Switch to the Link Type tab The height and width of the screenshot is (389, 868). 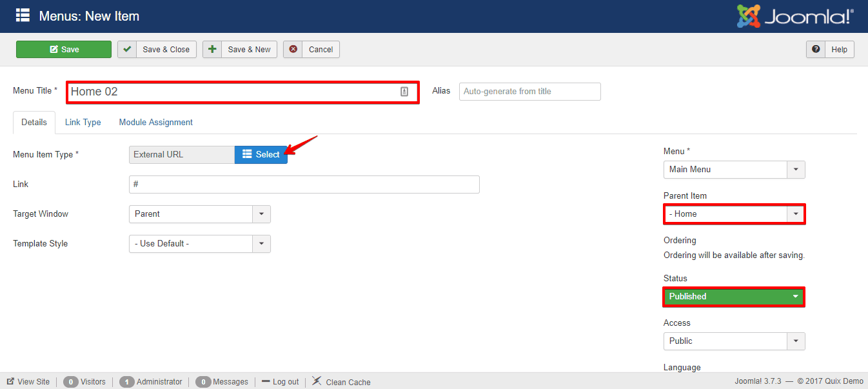point(83,122)
